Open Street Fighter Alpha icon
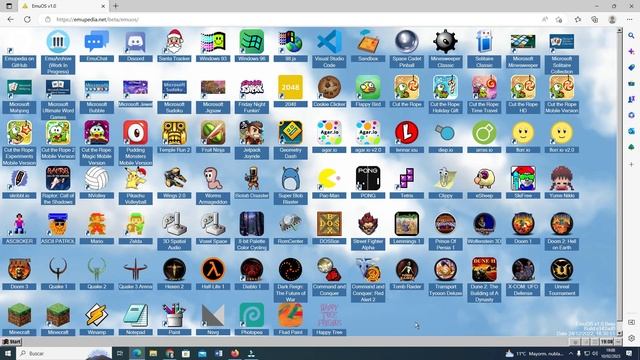This screenshot has width=640, height=360. (368, 224)
